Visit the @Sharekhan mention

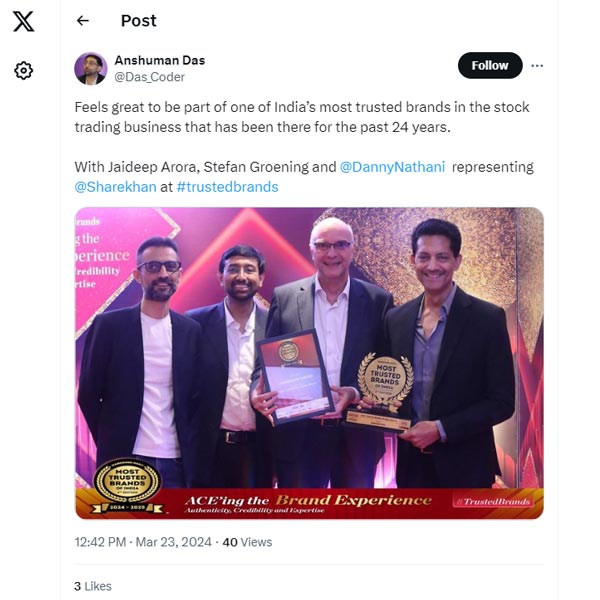click(x=115, y=187)
